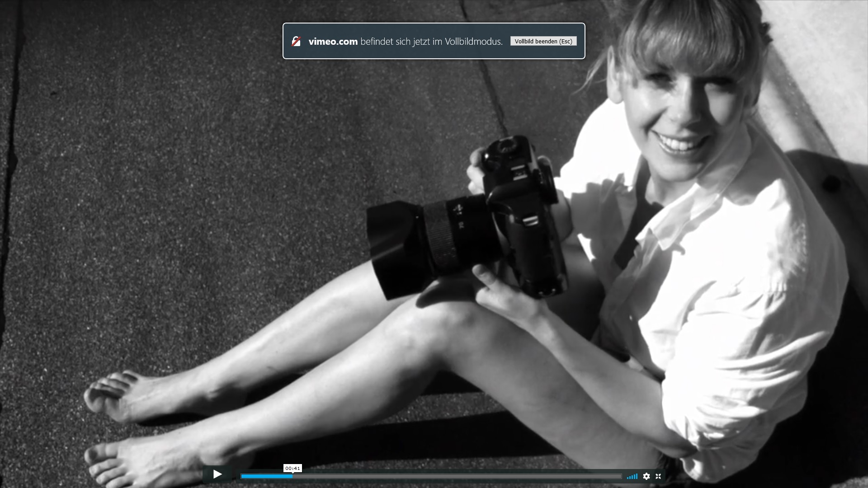Seek to three-quarters of the video timeline

coord(526,476)
